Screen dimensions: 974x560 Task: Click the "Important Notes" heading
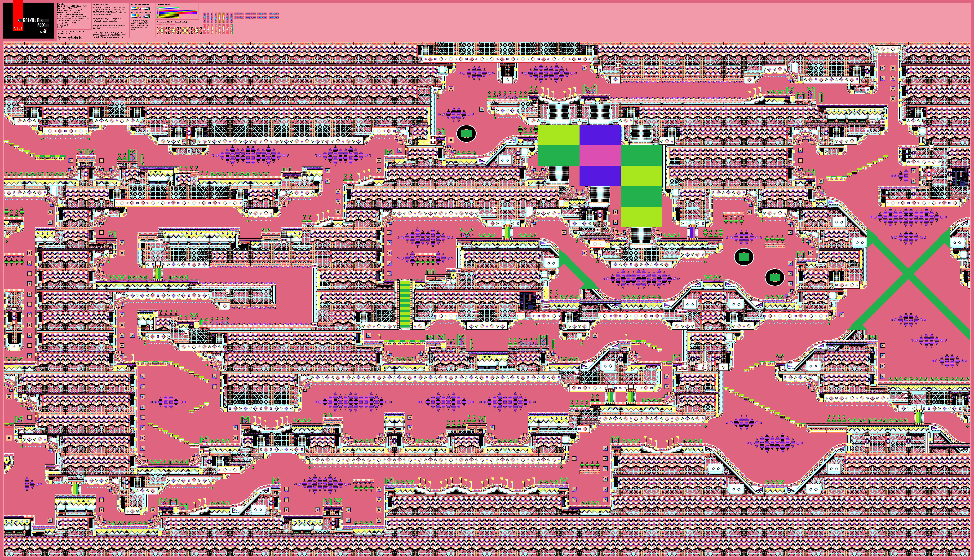pos(101,5)
